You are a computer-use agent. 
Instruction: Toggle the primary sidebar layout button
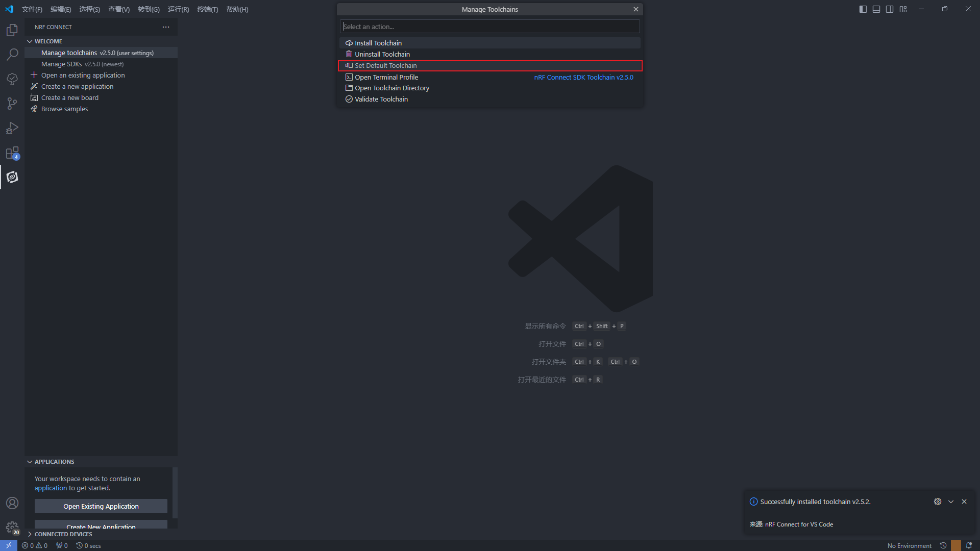pos(863,9)
